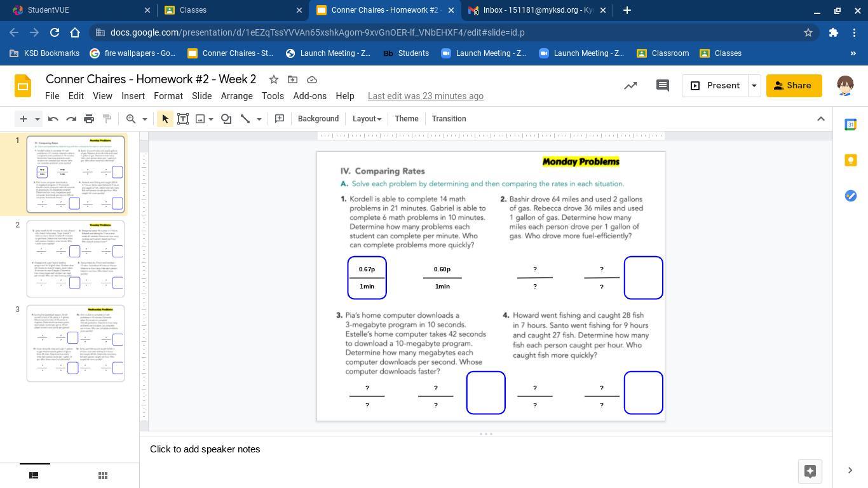Select the Shape tool icon

tap(226, 119)
